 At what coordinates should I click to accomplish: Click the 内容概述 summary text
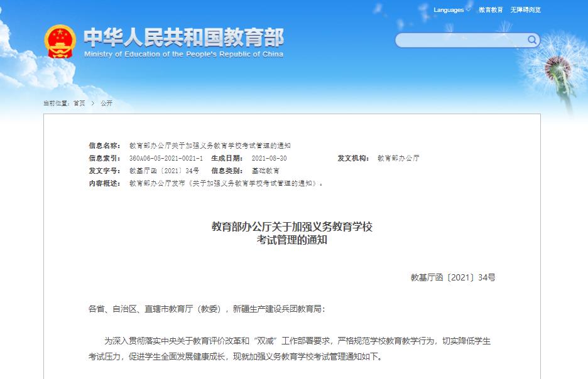[x=227, y=183]
